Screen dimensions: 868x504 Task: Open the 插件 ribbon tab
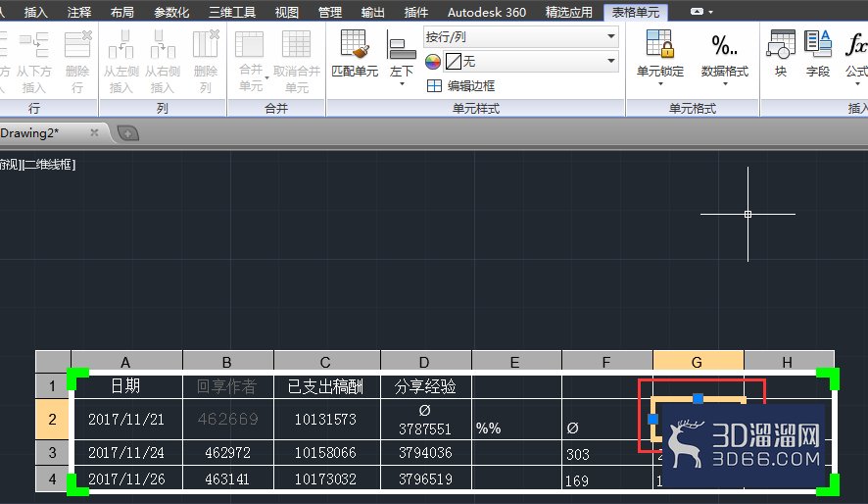pos(416,12)
